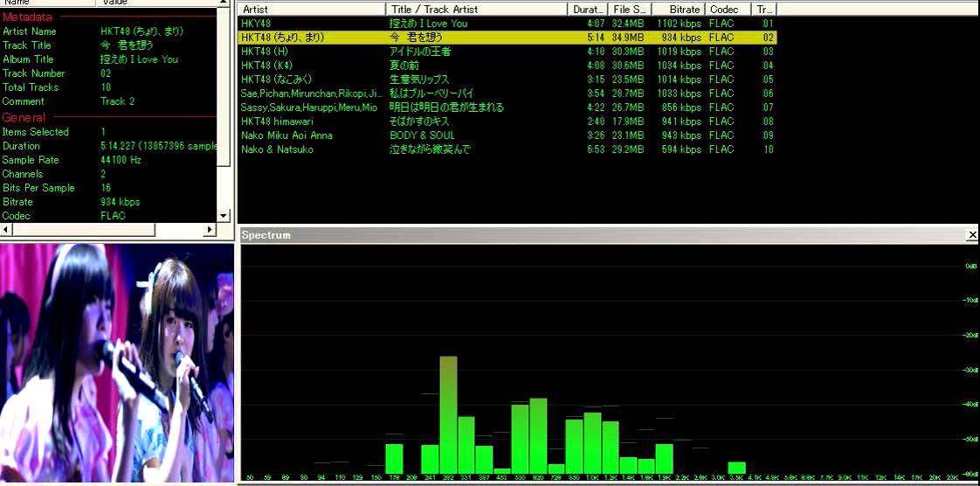
Task: Sort playlist by Duration column header
Action: point(588,10)
